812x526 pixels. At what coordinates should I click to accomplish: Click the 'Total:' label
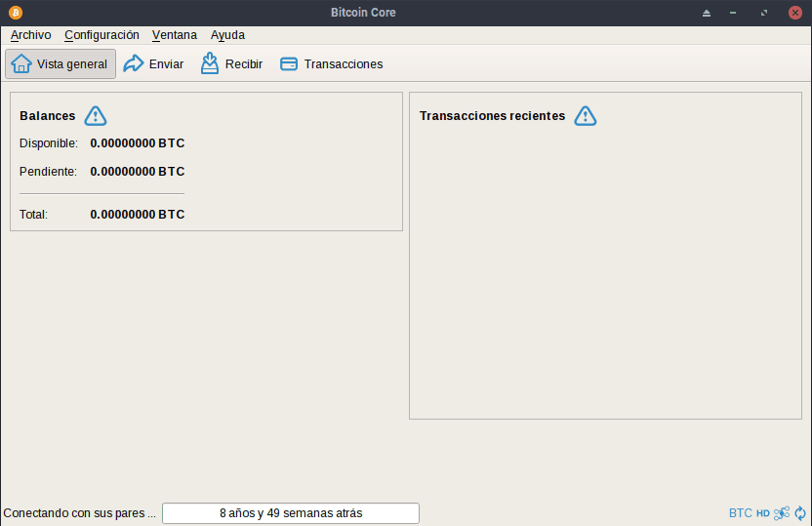pos(33,215)
